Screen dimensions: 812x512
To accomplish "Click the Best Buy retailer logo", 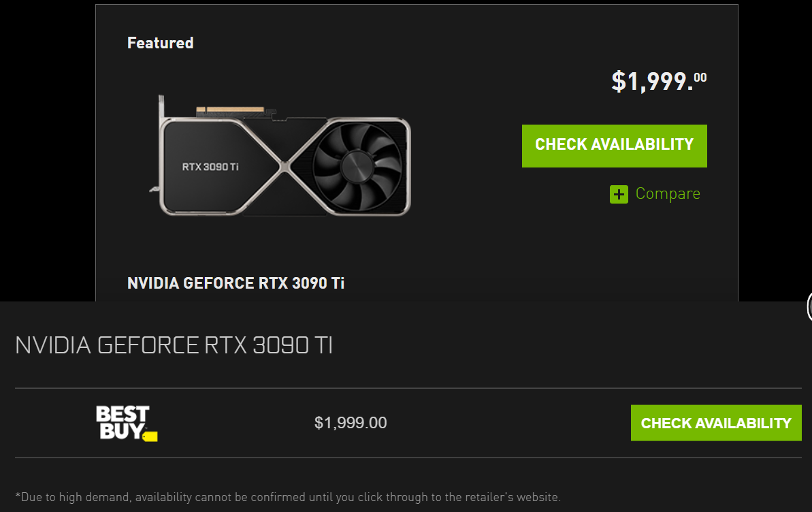I will point(126,422).
